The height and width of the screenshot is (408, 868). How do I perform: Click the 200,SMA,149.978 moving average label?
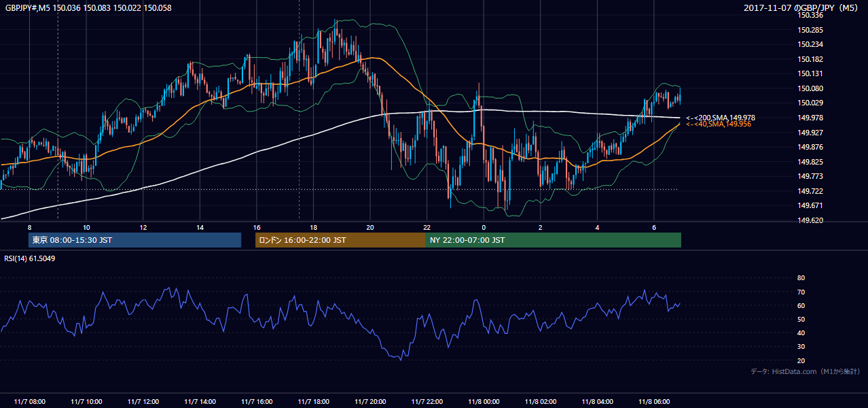[721, 118]
